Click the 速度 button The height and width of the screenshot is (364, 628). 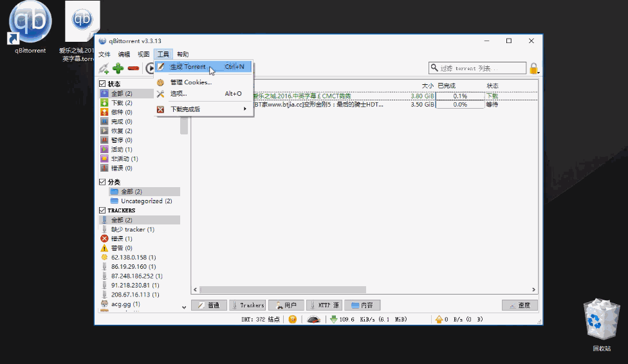point(520,305)
